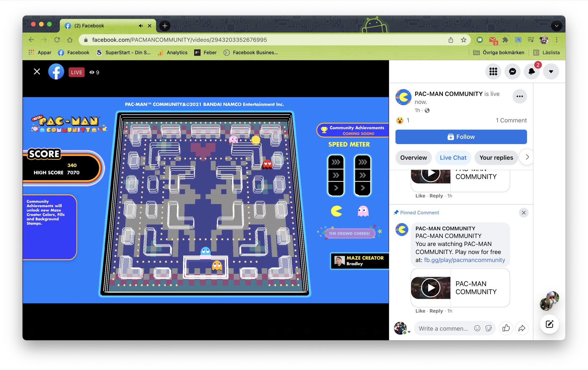Switch to the Live Chat tab
588x370 pixels.
coord(453,157)
